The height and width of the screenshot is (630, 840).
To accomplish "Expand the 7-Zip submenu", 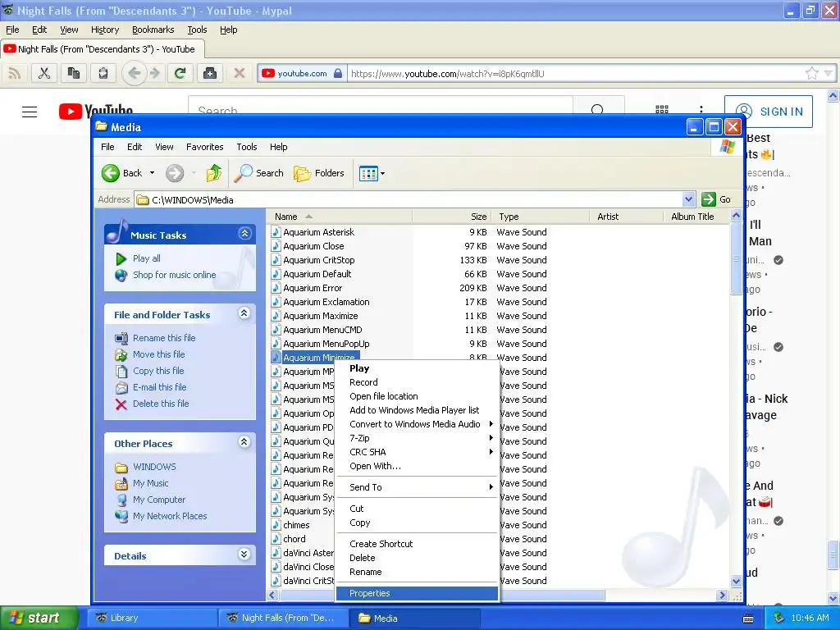I will click(x=416, y=438).
